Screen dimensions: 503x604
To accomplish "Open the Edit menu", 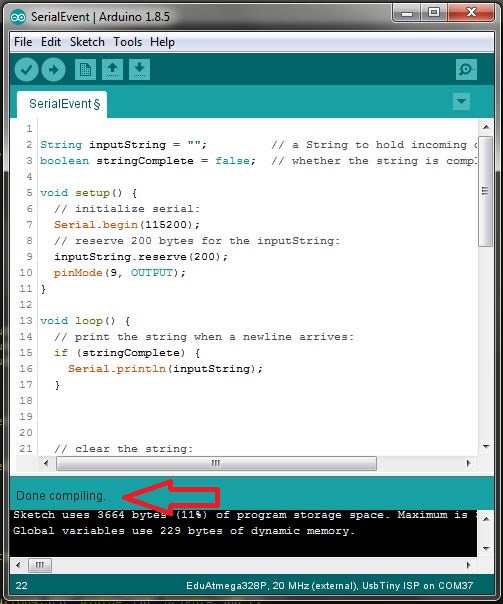I will coord(51,42).
